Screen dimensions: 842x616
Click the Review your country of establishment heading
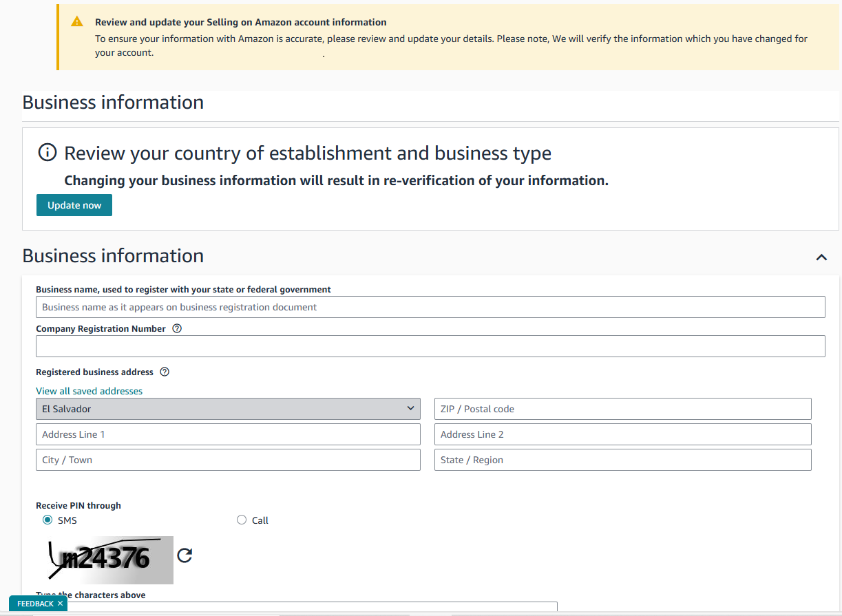pyautogui.click(x=308, y=153)
